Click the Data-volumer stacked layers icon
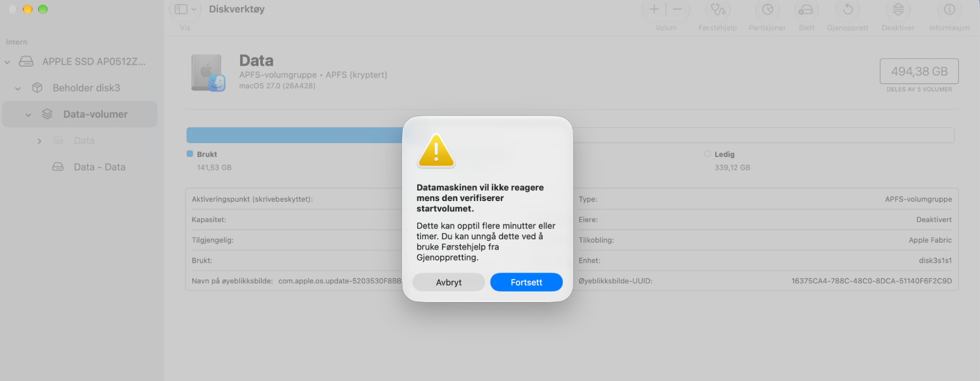This screenshot has height=381, width=980. (47, 114)
